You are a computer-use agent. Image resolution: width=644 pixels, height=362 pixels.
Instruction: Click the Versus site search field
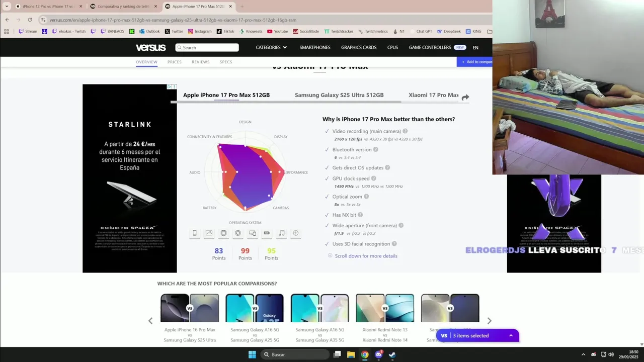pyautogui.click(x=207, y=47)
